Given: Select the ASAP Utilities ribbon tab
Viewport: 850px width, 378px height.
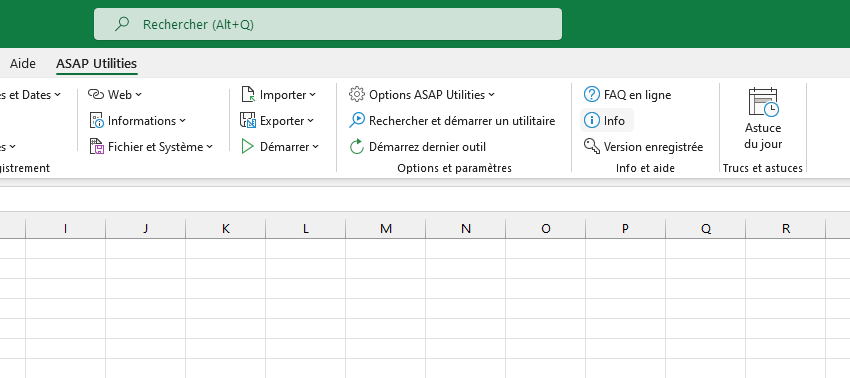Looking at the screenshot, I should coord(96,63).
